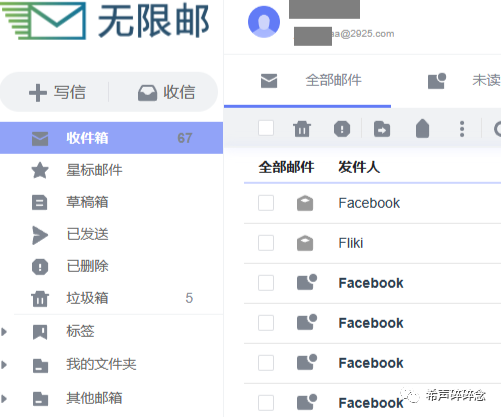Click the envelope icon beside 收件箱

40,139
